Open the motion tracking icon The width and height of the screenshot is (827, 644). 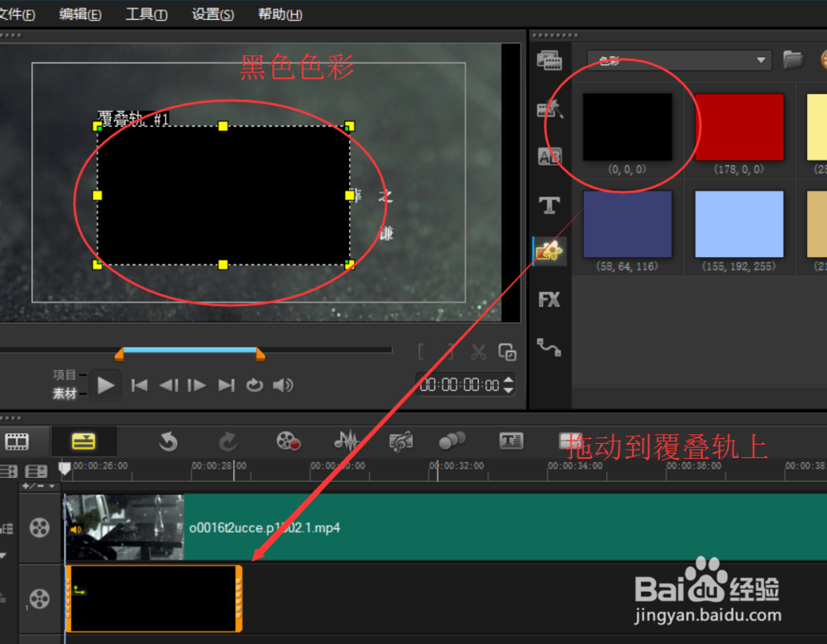pyautogui.click(x=452, y=441)
